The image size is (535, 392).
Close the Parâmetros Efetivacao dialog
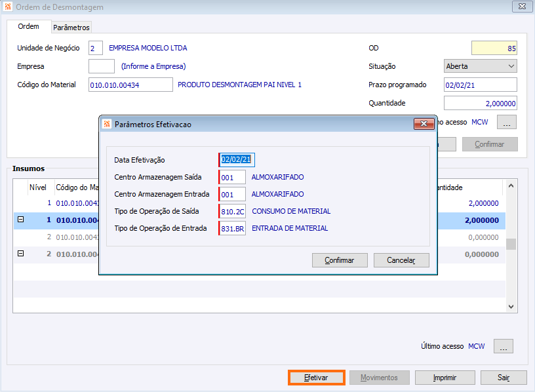click(424, 123)
